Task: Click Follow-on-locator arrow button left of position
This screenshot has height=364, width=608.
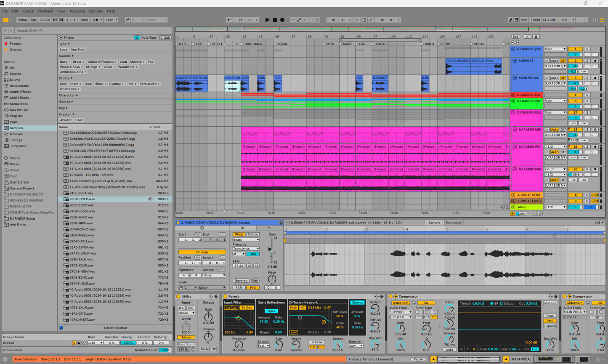Action: pyautogui.click(x=229, y=20)
